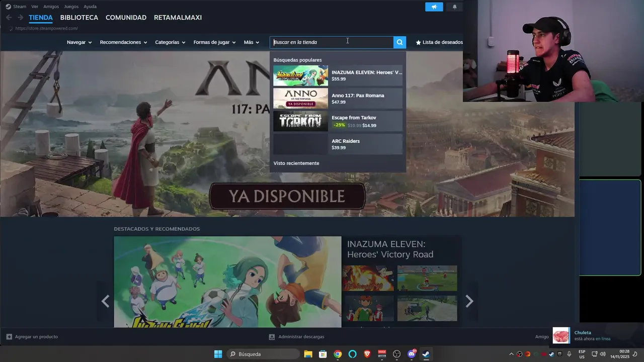644x362 pixels.
Task: Open the RETAMALMAXI profile tab
Action: 178,18
